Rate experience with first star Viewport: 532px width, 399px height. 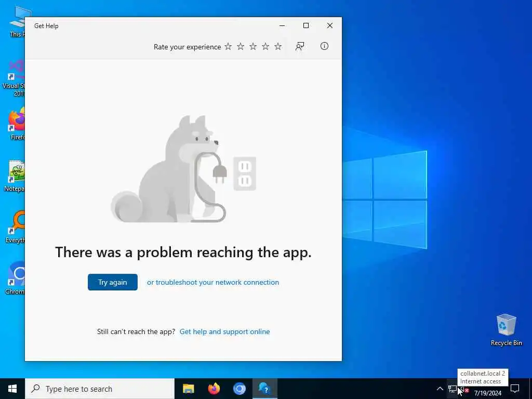228,46
